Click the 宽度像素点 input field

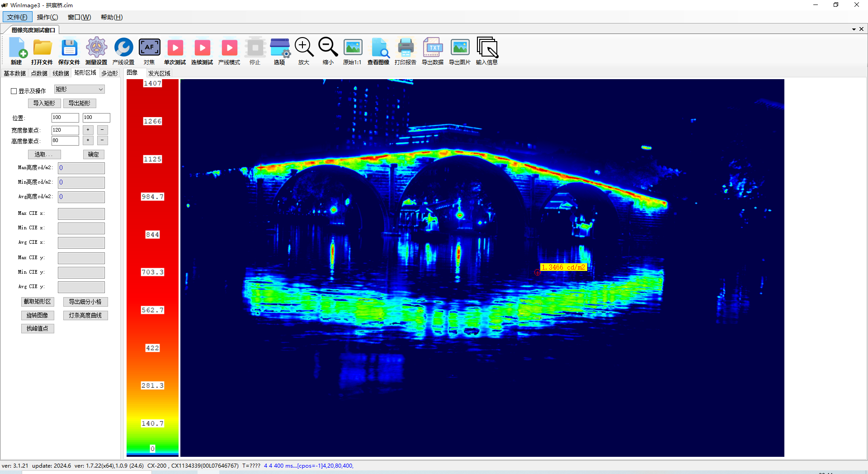pos(65,130)
